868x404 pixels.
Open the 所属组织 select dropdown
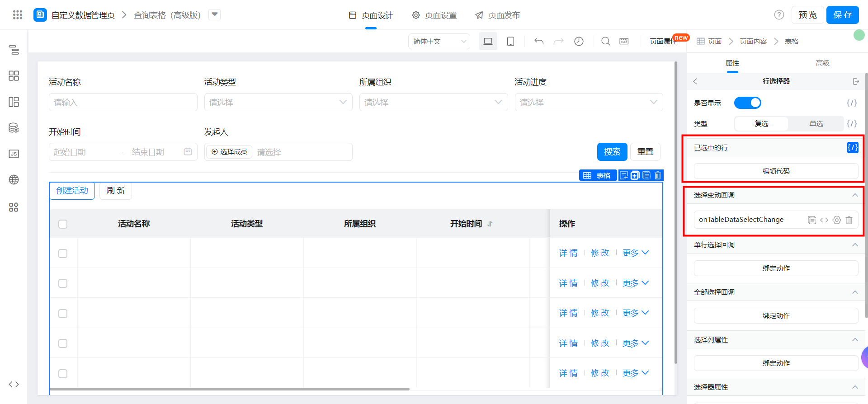click(x=434, y=102)
